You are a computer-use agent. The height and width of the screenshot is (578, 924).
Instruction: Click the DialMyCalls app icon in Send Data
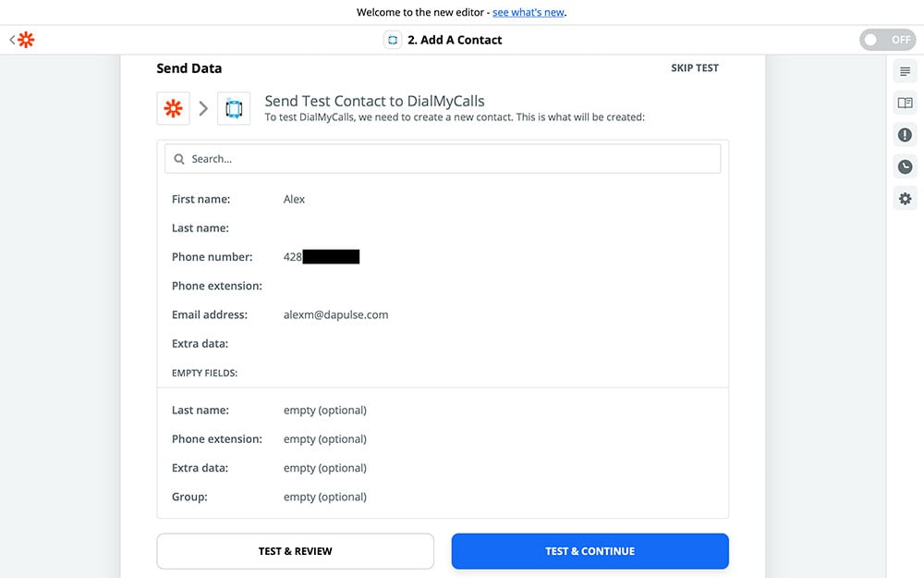click(x=234, y=108)
